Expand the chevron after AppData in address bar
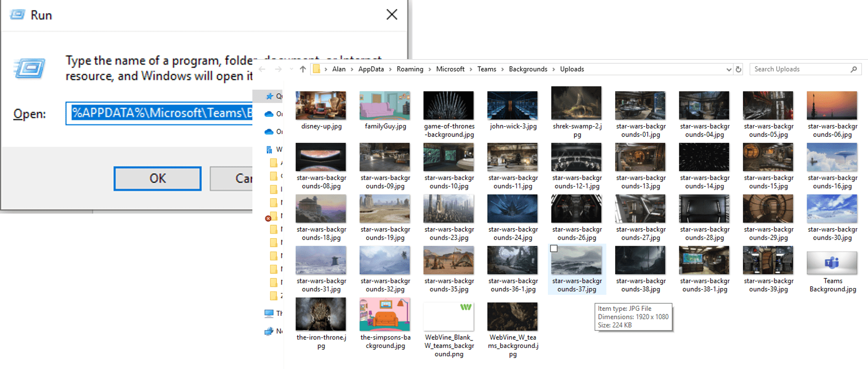Screen dimensions: 868x369 click(390, 69)
